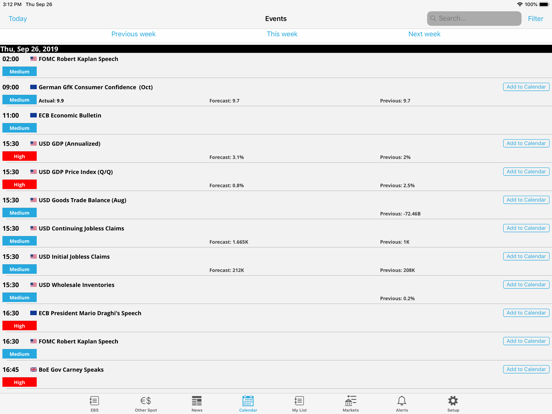Viewport: 552px width, 414px height.
Task: Add USD Initial Jobless Claims to calendar
Action: click(526, 256)
